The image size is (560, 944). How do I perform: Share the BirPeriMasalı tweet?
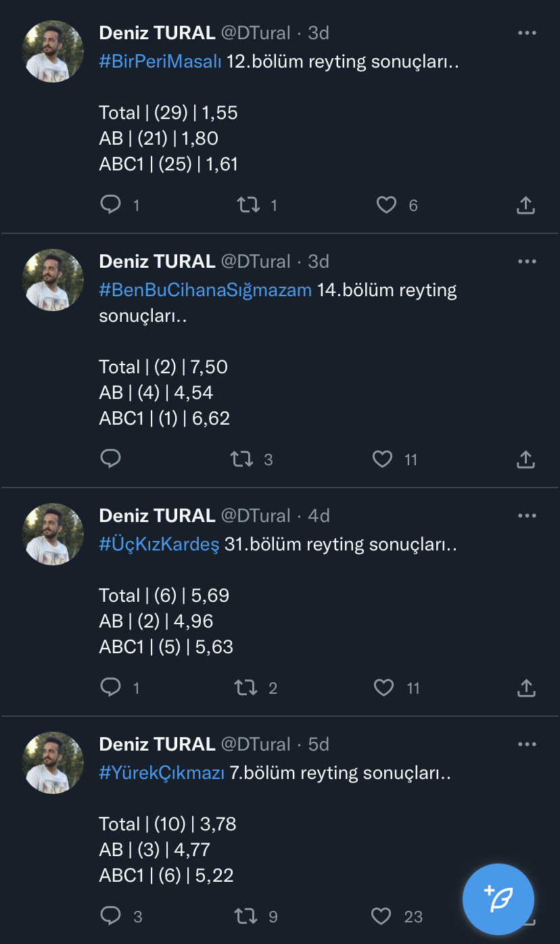526,205
